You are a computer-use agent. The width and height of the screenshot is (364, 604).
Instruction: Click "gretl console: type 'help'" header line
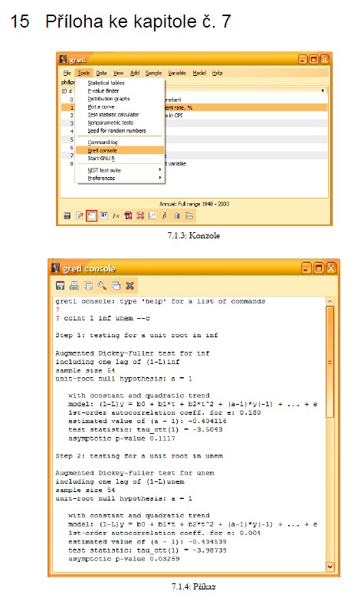pos(160,301)
